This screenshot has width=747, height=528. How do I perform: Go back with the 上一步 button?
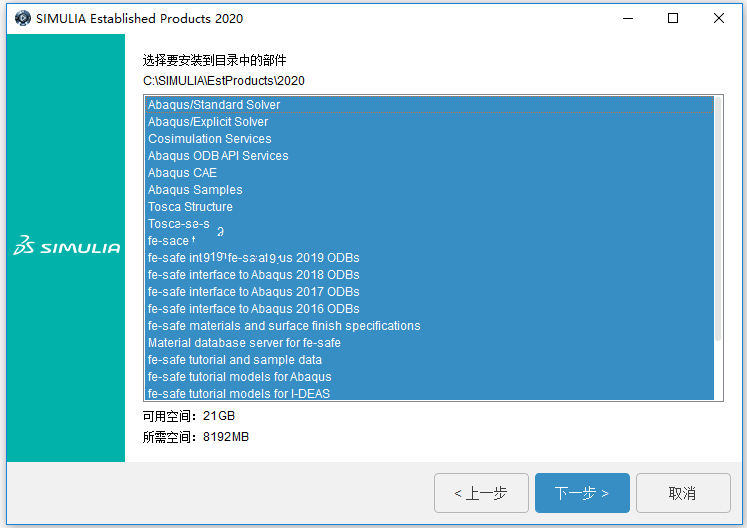[x=481, y=493]
